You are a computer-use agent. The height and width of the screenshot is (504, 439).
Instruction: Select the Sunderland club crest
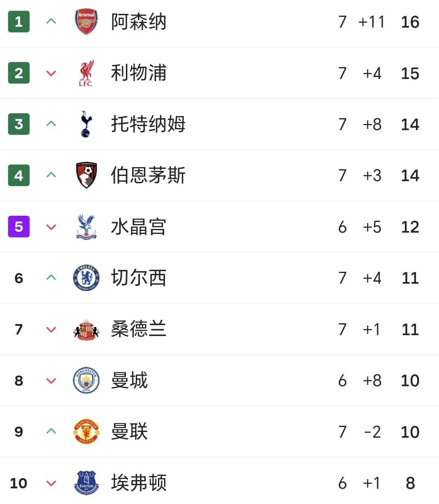[x=86, y=329]
